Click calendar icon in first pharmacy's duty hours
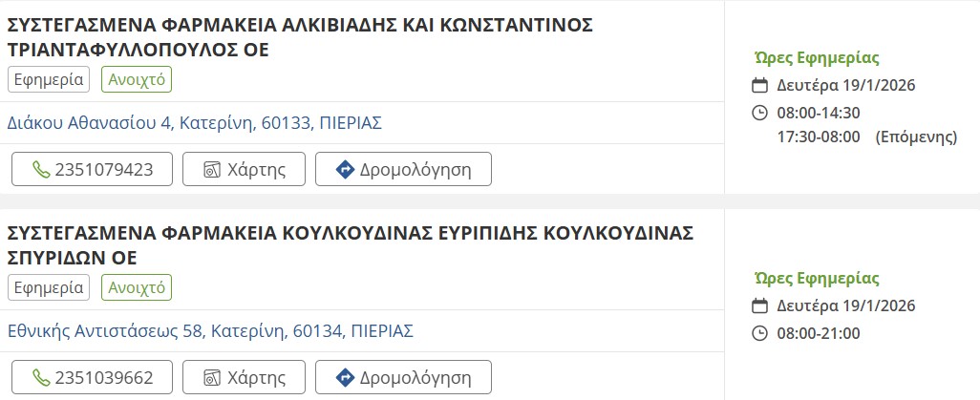The height and width of the screenshot is (400, 980). pyautogui.click(x=760, y=85)
